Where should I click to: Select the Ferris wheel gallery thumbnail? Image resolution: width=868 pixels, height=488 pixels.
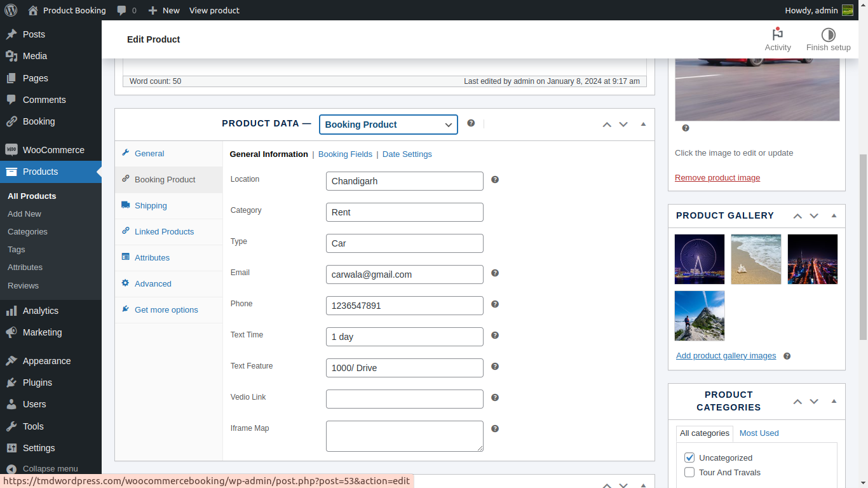[700, 259]
